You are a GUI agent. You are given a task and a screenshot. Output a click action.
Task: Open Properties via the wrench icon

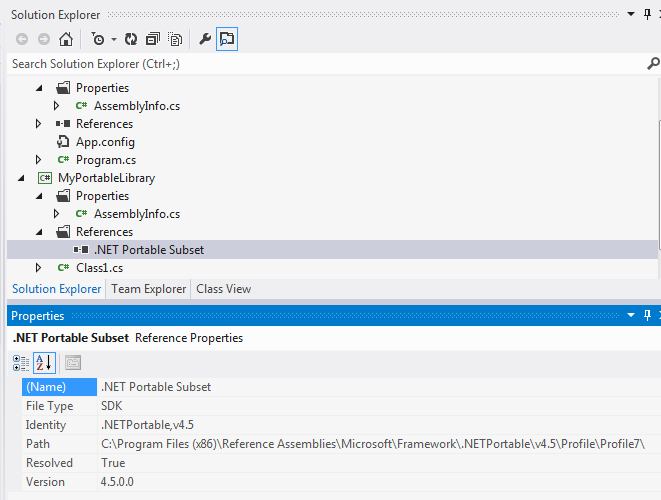(x=205, y=39)
